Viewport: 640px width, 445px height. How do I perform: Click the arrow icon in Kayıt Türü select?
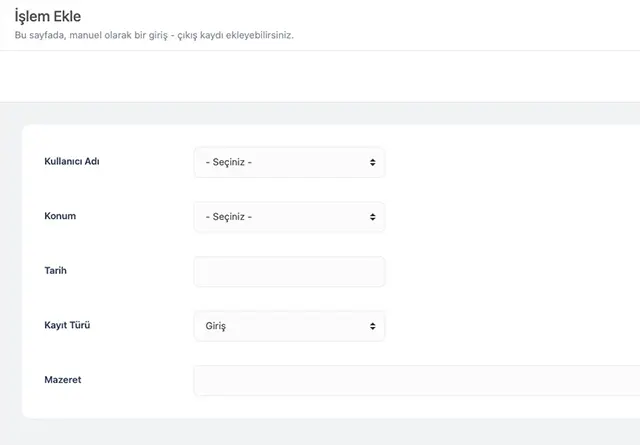pos(372,326)
